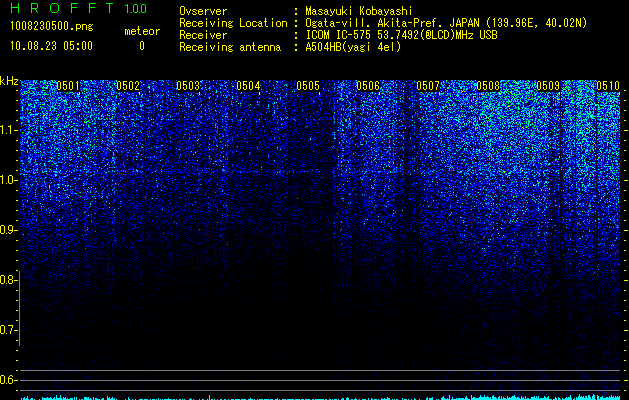Click the Ovserver label
Screen dimensions: 629x400
[203, 11]
